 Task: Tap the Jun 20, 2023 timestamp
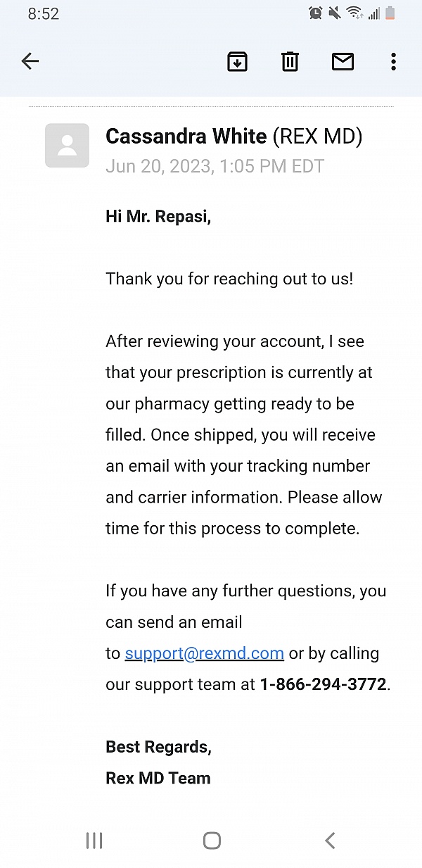tap(215, 166)
